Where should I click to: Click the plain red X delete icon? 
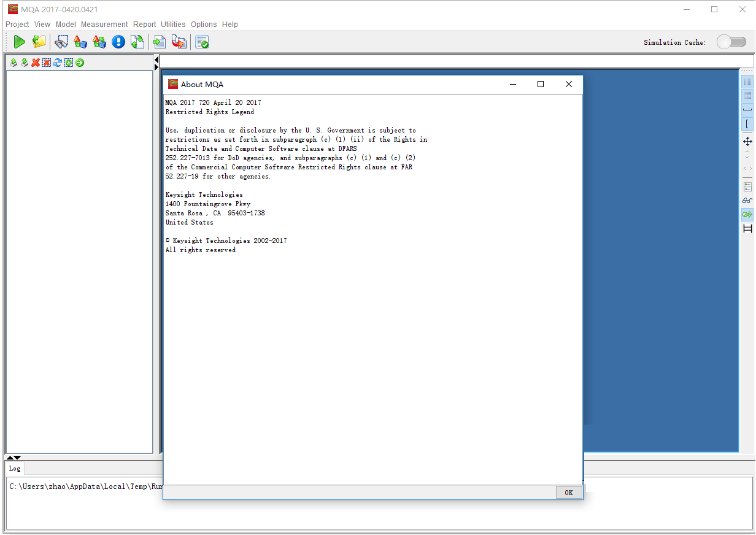point(36,63)
